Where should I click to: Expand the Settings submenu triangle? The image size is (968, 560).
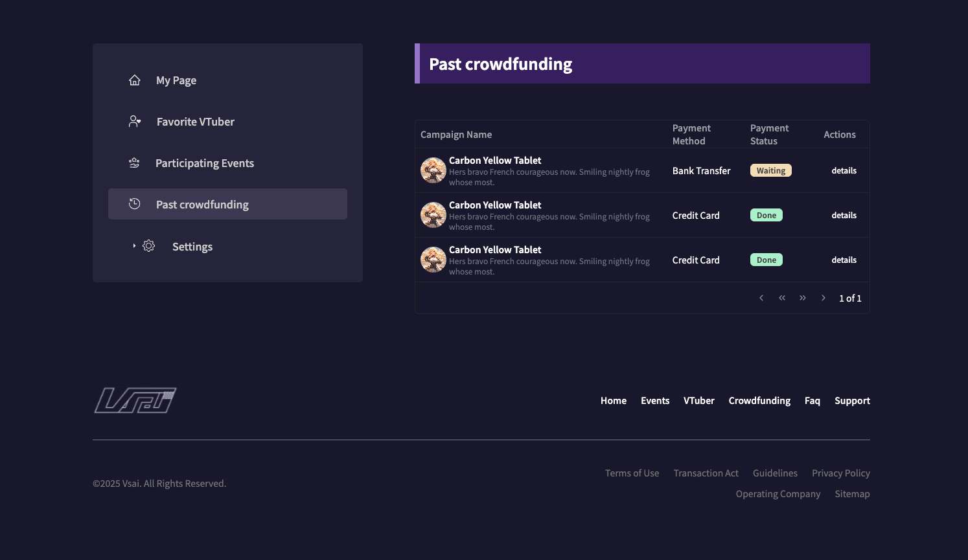point(134,246)
